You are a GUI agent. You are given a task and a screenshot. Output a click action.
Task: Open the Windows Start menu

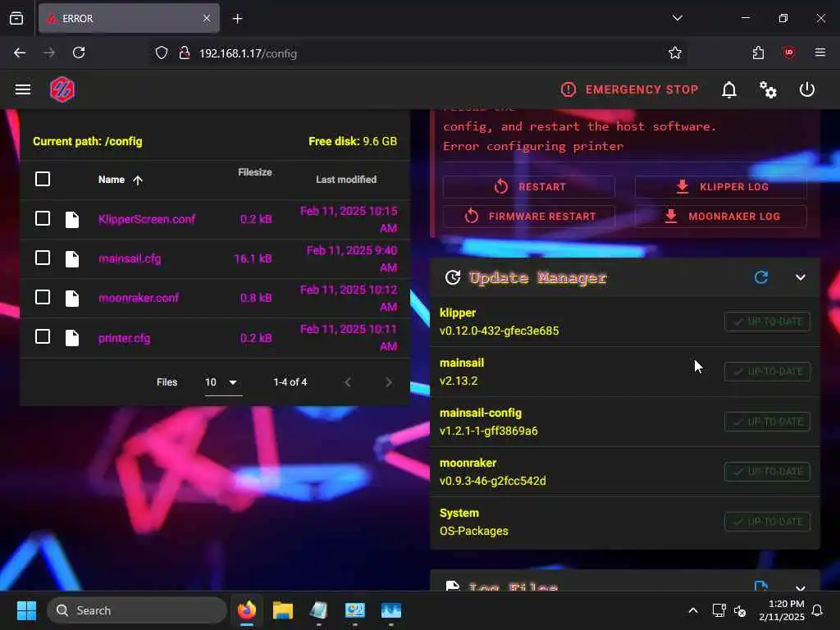tap(26, 610)
